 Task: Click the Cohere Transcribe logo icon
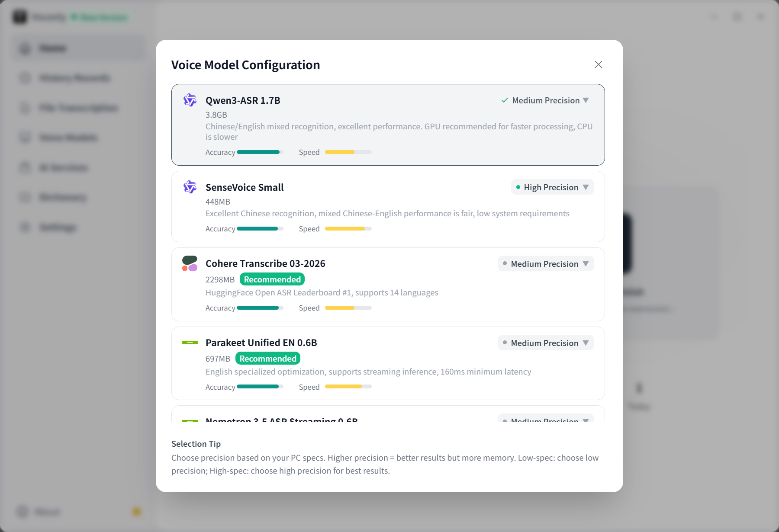(190, 263)
